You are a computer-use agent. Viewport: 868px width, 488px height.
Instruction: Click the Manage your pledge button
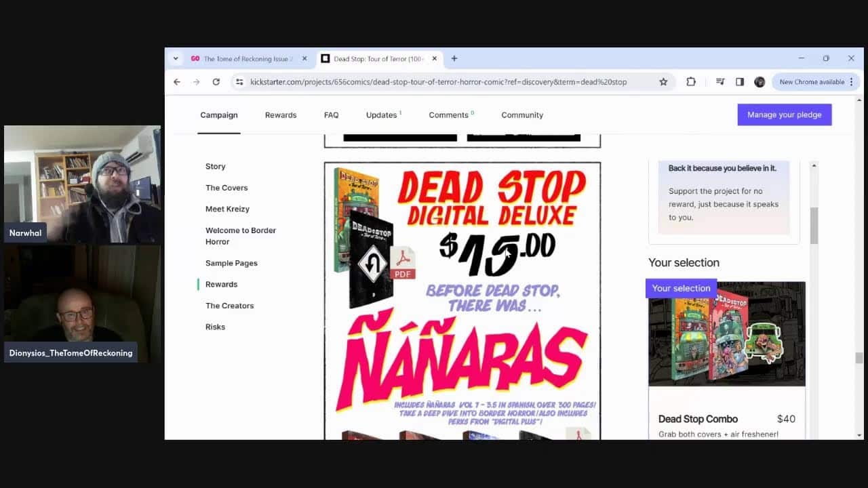pos(784,115)
